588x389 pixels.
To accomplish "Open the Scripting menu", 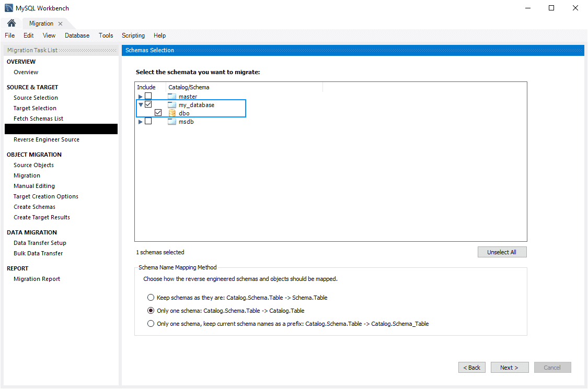I will [133, 36].
